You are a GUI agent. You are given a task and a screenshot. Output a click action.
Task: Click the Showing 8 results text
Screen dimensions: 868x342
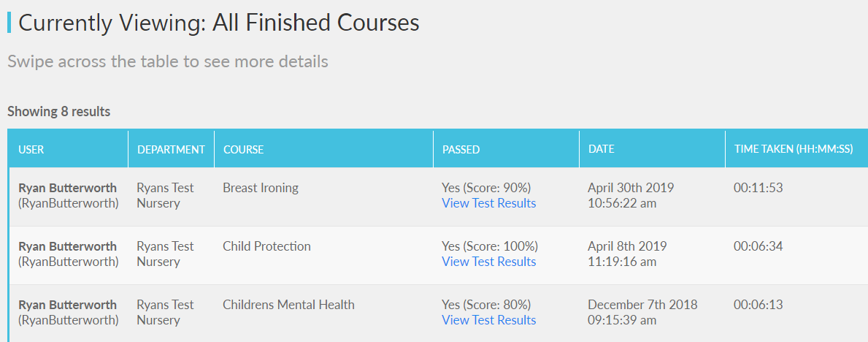pos(58,112)
